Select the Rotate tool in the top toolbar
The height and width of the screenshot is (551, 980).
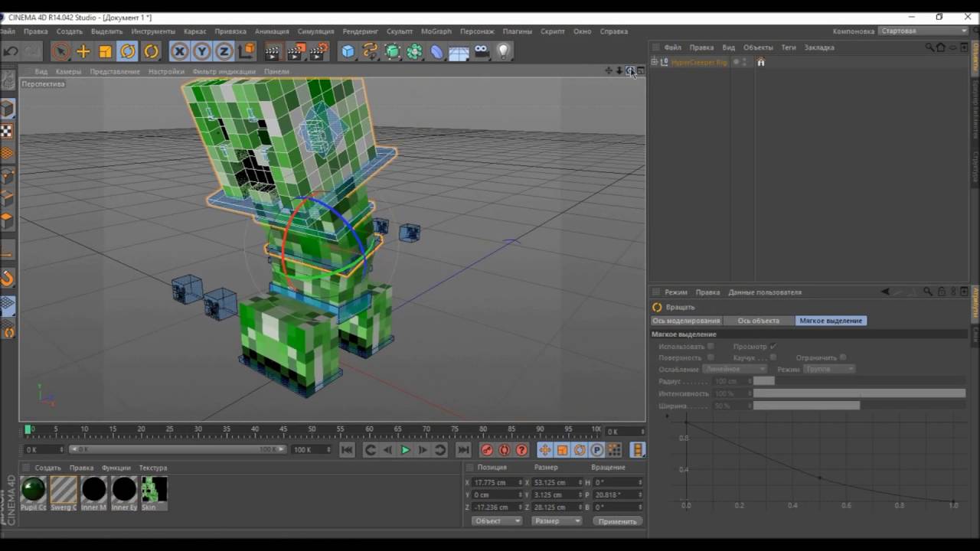tap(128, 51)
